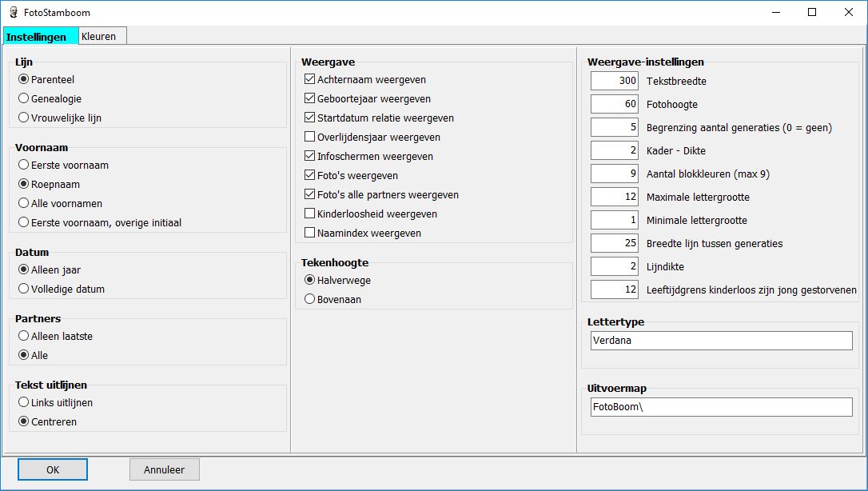This screenshot has height=491, width=868.
Task: Select the Genealogie line option
Action: (23, 98)
